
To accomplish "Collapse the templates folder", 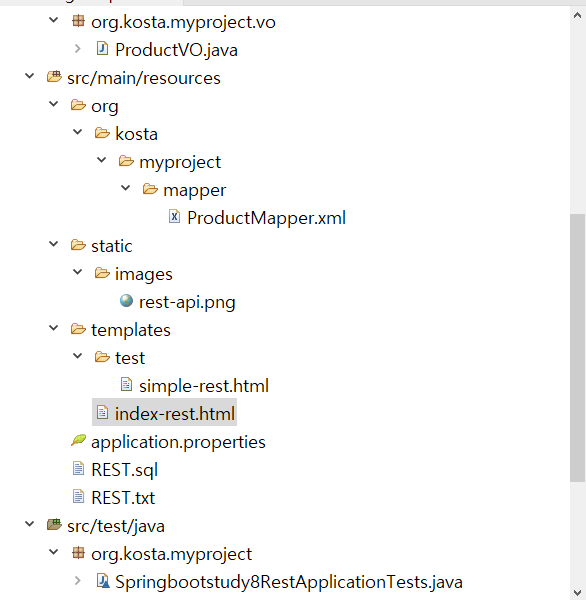I will (x=54, y=328).
